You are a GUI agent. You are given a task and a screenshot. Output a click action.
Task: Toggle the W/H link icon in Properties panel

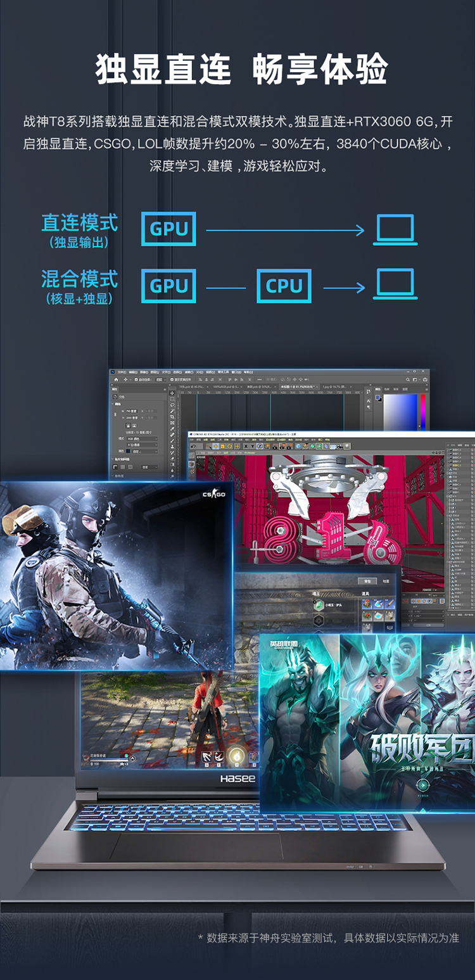(115, 414)
